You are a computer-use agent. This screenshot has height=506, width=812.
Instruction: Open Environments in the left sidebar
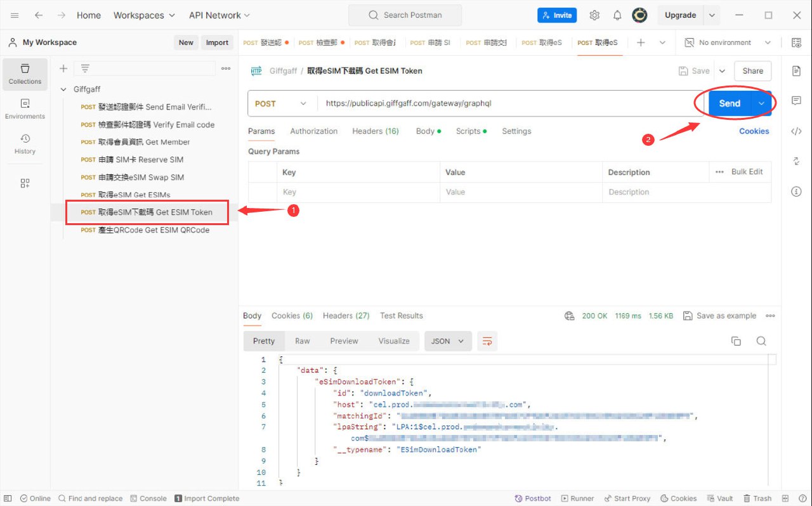tap(25, 108)
